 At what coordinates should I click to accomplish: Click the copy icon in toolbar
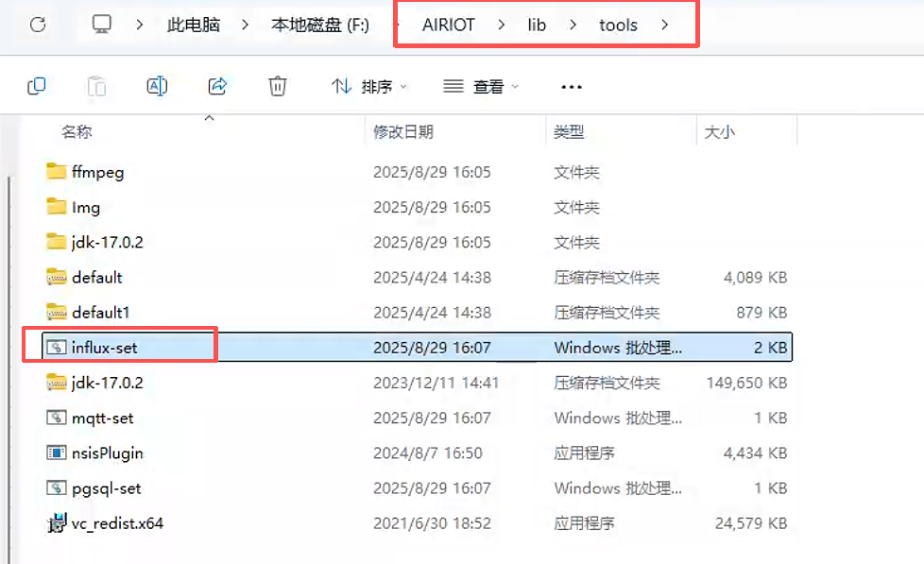pyautogui.click(x=37, y=86)
